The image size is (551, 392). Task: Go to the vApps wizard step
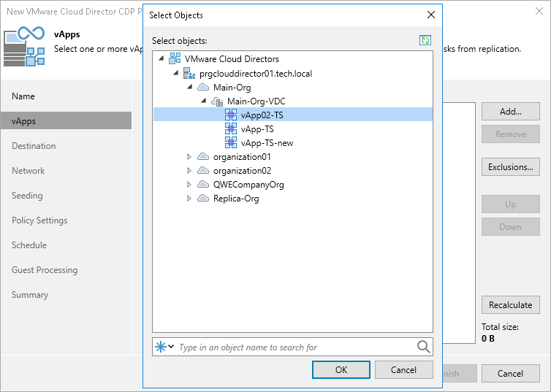(66, 120)
